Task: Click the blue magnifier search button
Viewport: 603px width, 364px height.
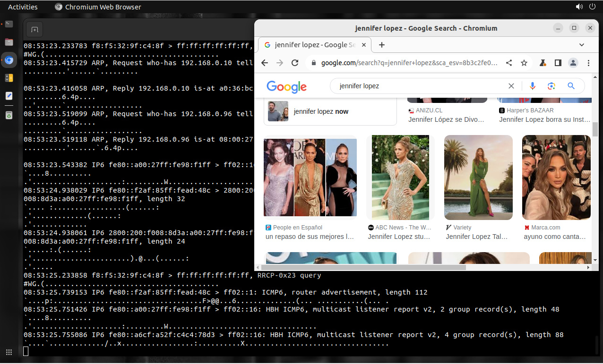Action: point(571,86)
